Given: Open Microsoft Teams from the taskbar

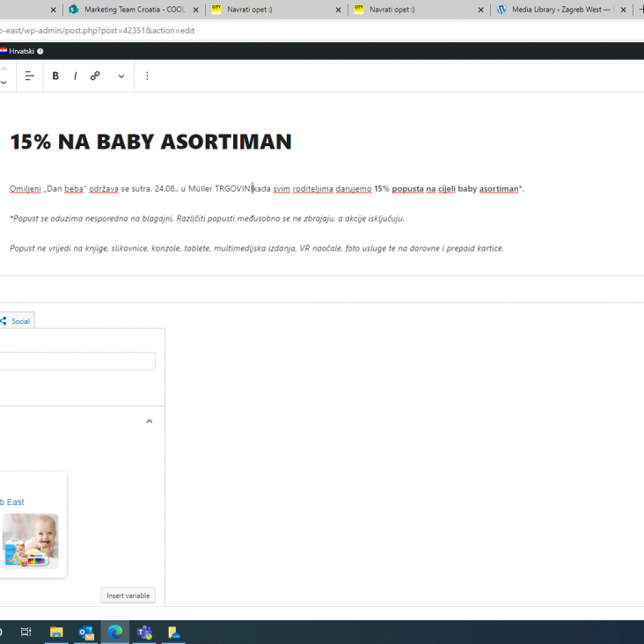Looking at the screenshot, I should pos(144,632).
